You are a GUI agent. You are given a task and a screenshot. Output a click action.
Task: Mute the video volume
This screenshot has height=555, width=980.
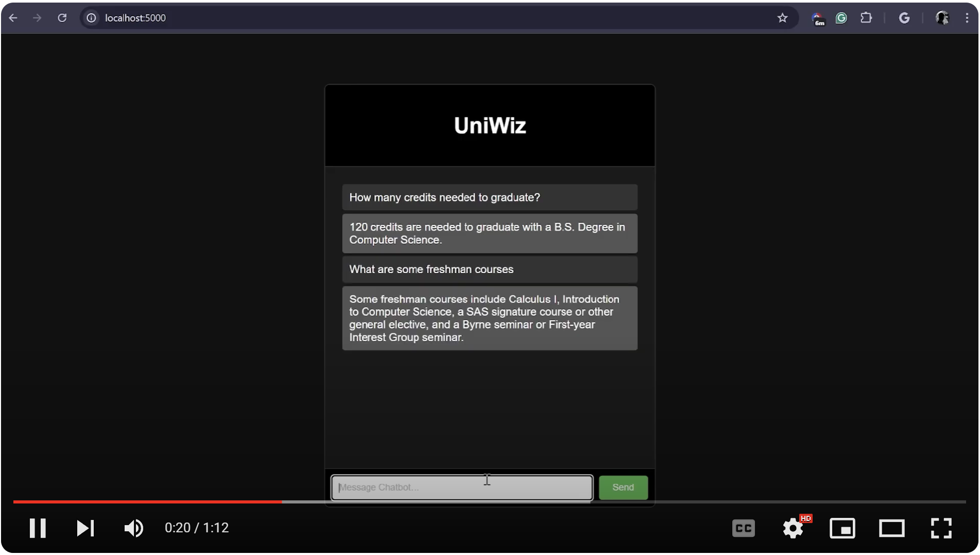pyautogui.click(x=134, y=528)
